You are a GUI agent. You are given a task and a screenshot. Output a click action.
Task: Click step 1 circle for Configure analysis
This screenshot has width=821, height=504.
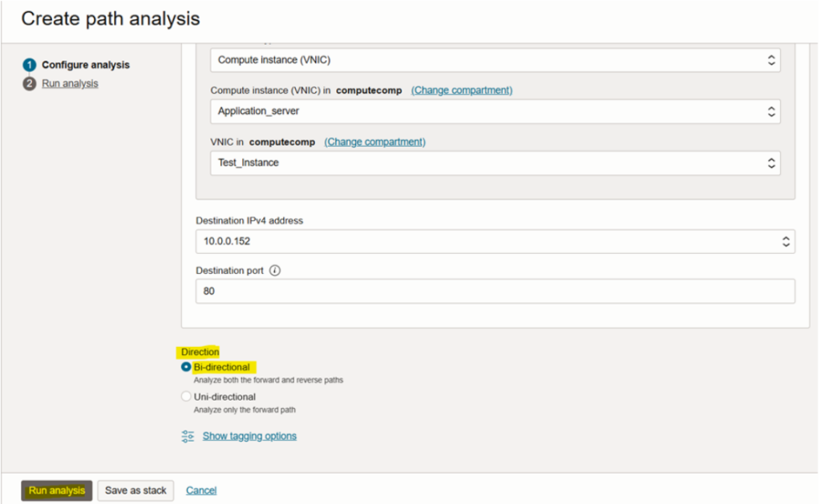pyautogui.click(x=30, y=65)
